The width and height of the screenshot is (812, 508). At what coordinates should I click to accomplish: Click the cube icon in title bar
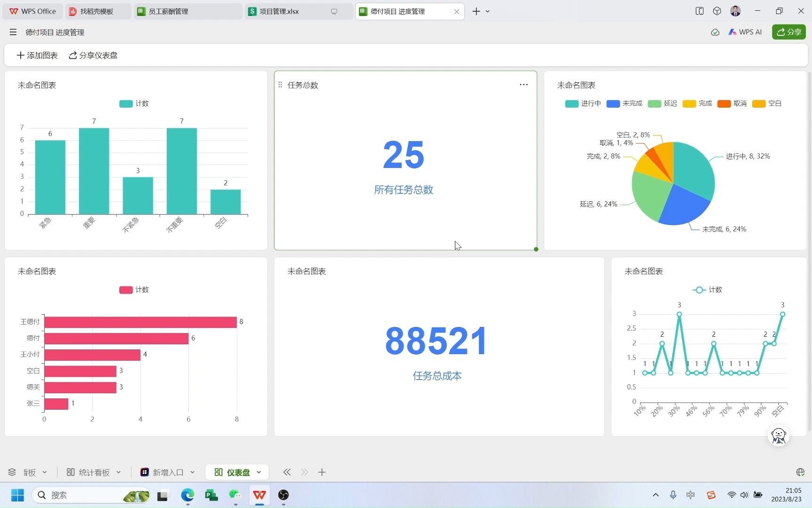[x=717, y=11]
